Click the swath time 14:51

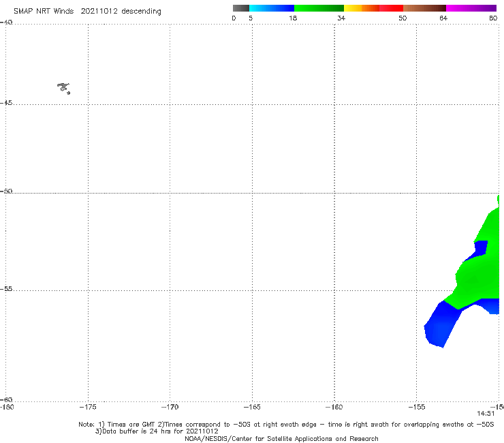(486, 414)
